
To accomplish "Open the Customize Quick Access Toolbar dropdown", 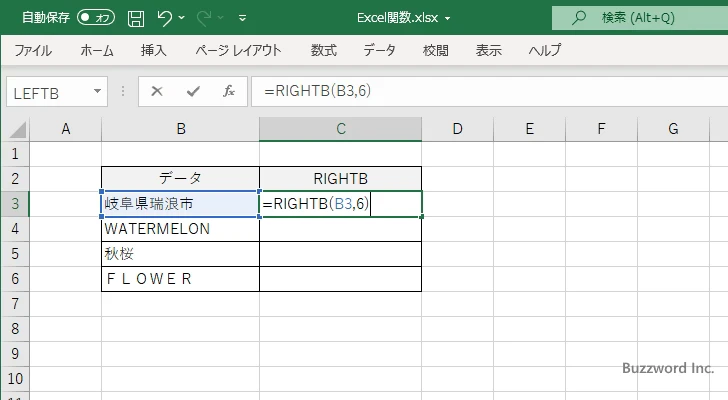I will coord(242,18).
